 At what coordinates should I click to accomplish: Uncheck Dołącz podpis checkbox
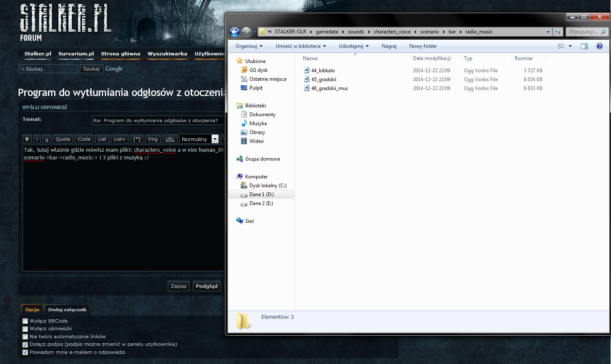click(x=25, y=345)
